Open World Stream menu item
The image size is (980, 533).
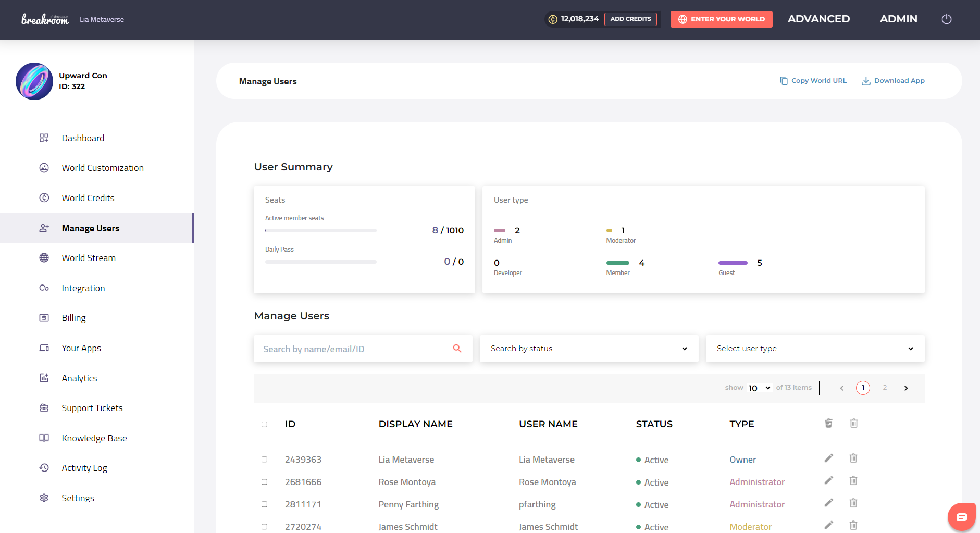89,258
